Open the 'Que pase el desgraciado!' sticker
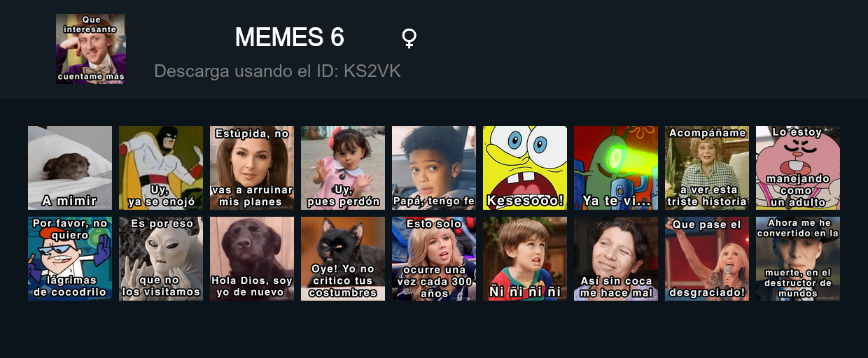 point(707,259)
